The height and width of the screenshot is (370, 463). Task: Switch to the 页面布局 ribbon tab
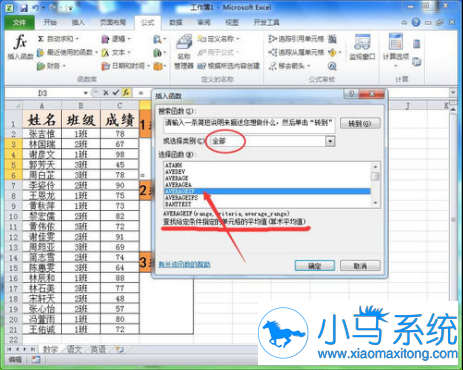click(x=113, y=22)
